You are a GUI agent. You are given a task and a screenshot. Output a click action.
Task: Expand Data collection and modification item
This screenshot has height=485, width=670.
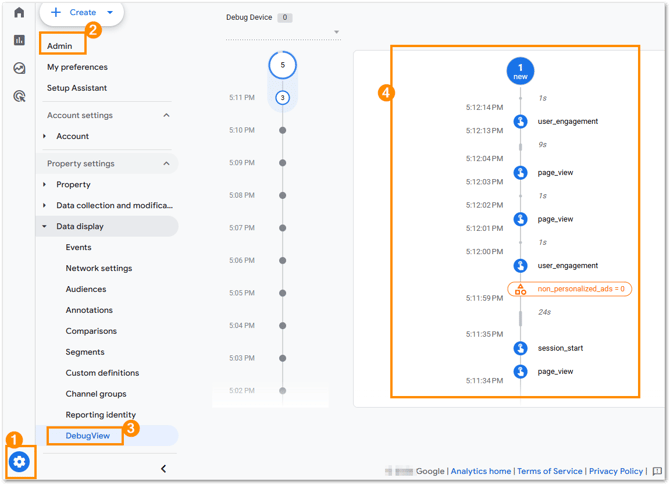(44, 206)
